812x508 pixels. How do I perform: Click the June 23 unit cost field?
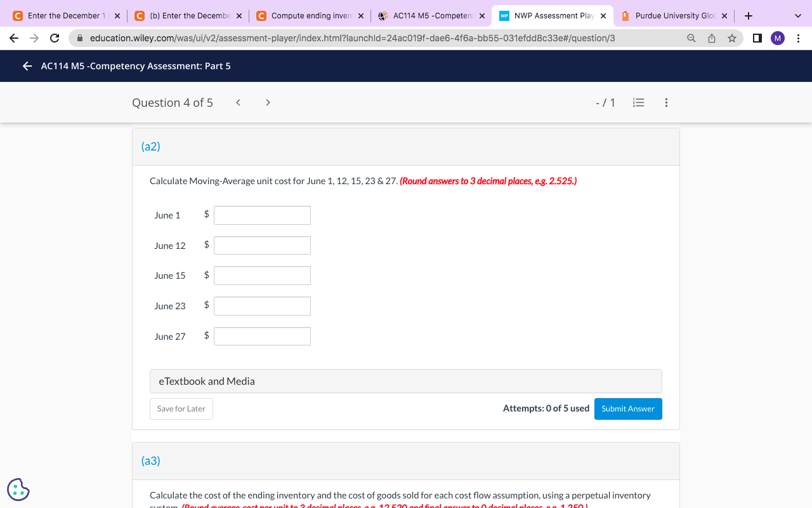[262, 306]
